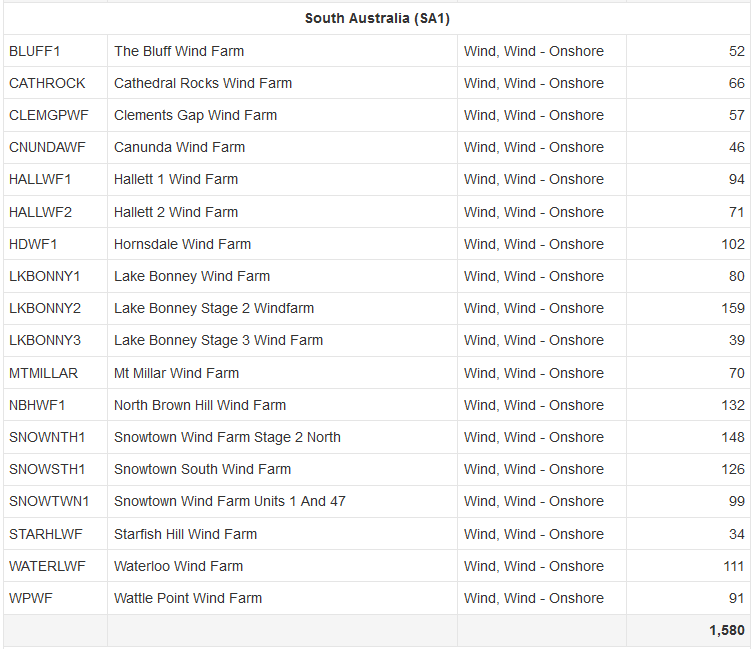Click Cathedral Rocks Wind Farm name
This screenshot has width=754, height=649.
pos(203,83)
